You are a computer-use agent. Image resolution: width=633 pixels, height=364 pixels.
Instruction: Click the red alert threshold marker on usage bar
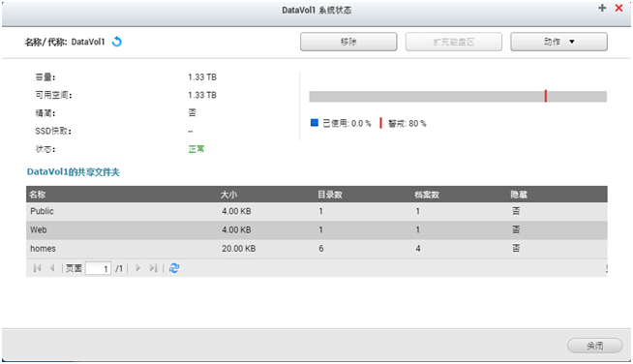pos(545,96)
